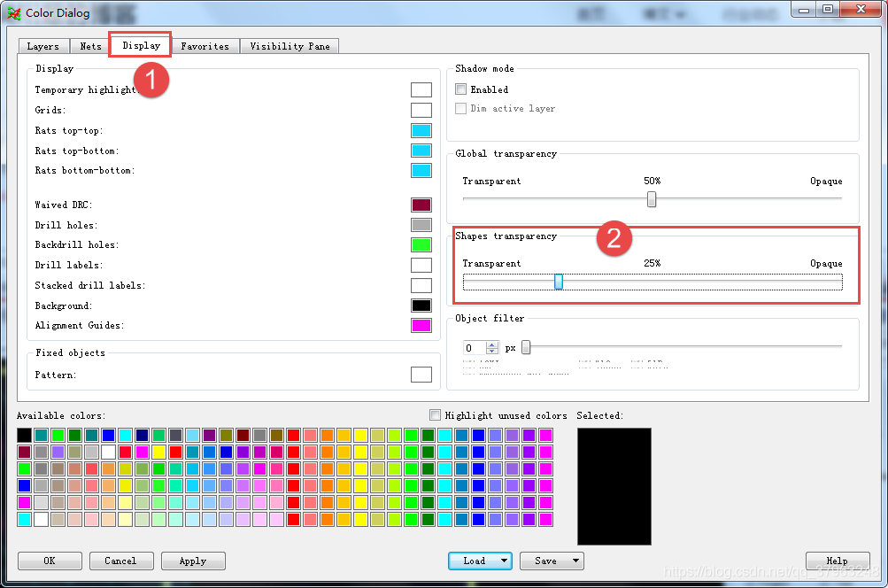Close the Color Dialog window

coord(861,9)
